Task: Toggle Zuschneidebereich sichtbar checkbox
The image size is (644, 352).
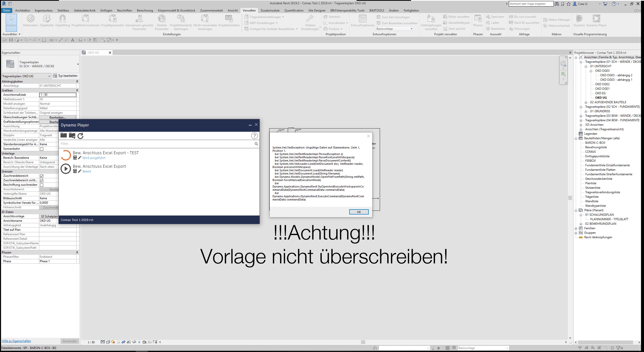Action: click(x=42, y=180)
